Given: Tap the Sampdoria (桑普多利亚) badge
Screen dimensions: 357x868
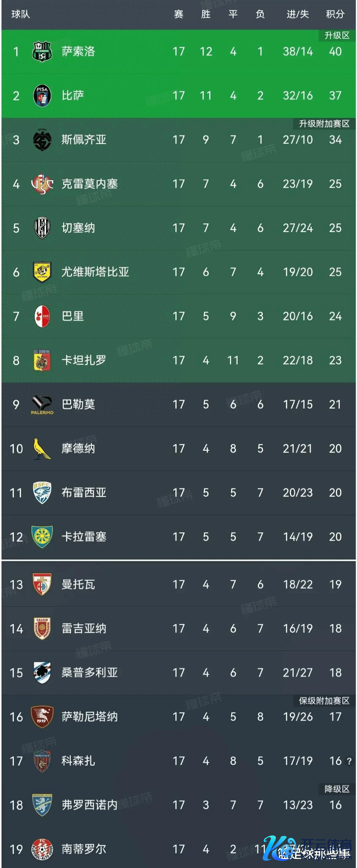Looking at the screenshot, I should [42, 673].
